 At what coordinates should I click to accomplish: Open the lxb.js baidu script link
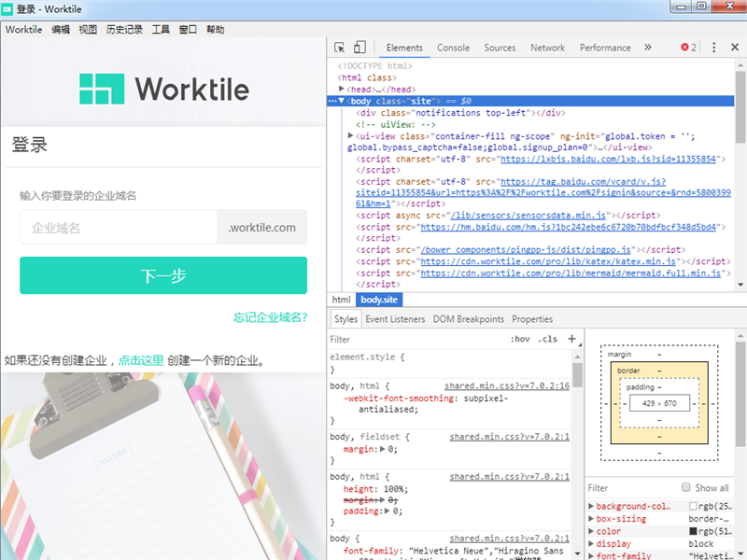click(x=609, y=159)
